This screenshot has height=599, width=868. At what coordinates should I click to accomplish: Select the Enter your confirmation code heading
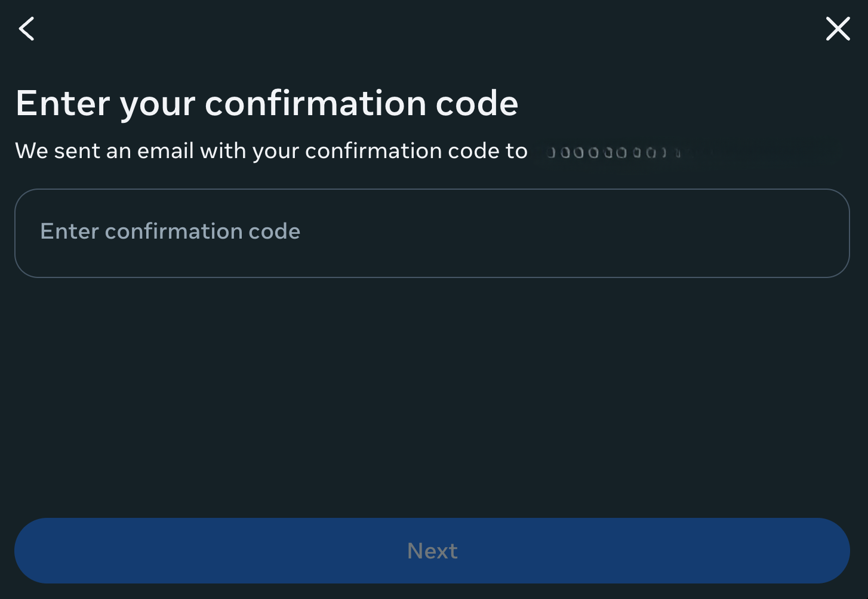tap(267, 103)
